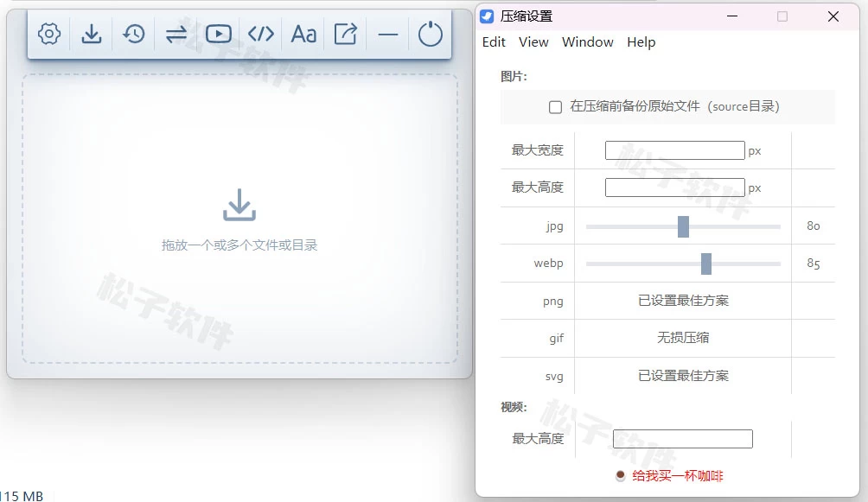Screen dimensions: 868x502
Task: Close the 压缩设置 window
Action: [x=833, y=16]
